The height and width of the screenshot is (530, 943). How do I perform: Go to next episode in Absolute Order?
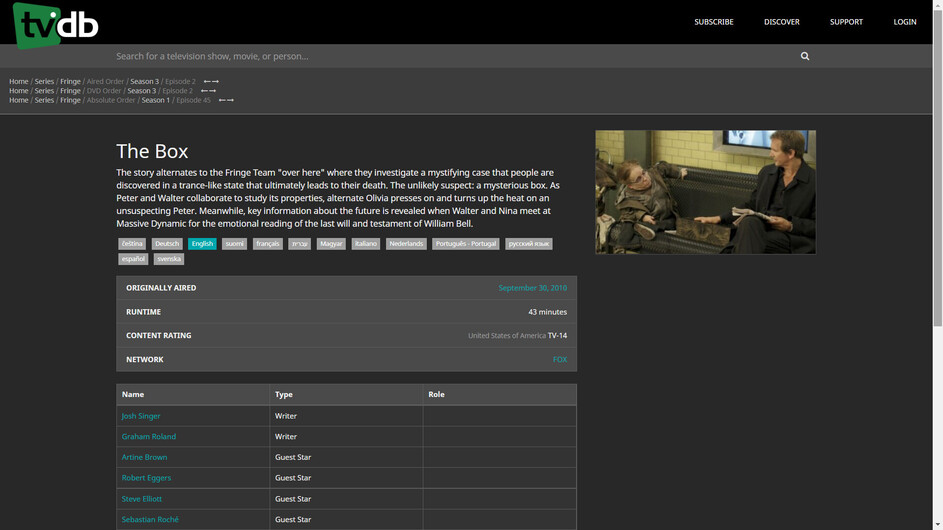pyautogui.click(x=230, y=100)
